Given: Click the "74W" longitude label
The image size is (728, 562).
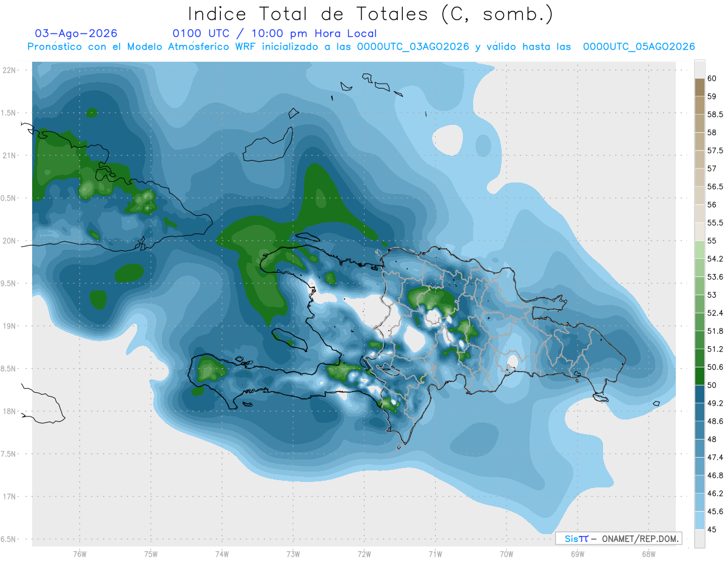Looking at the screenshot, I should tap(222, 554).
